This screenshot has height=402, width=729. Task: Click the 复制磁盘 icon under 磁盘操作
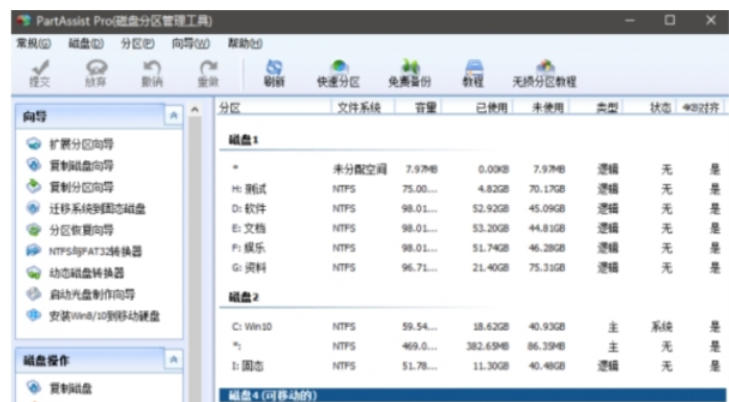coord(33,387)
